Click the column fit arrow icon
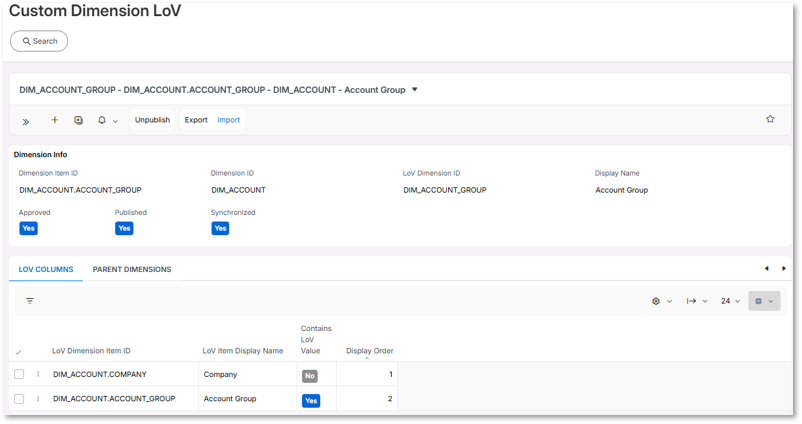 (x=692, y=301)
